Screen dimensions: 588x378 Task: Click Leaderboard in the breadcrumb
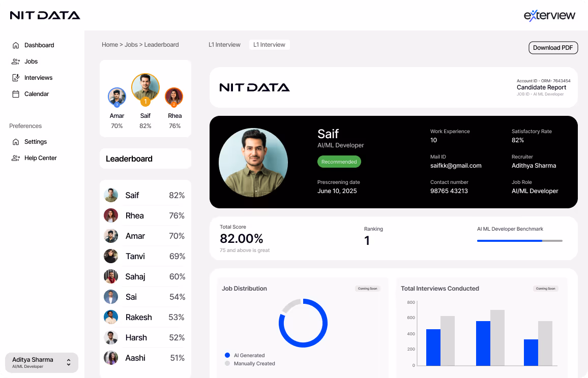point(162,45)
